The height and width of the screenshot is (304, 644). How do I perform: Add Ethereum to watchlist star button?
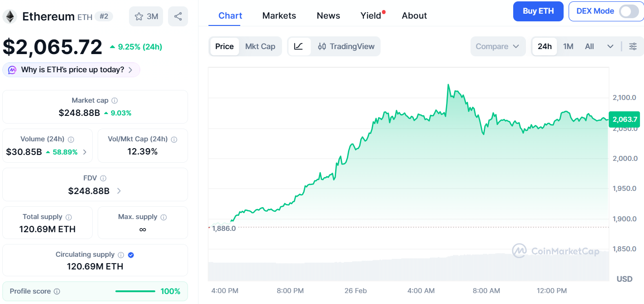pos(146,16)
